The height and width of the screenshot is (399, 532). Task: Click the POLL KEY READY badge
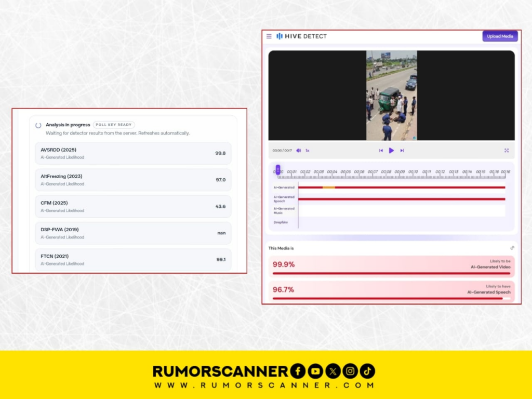114,125
